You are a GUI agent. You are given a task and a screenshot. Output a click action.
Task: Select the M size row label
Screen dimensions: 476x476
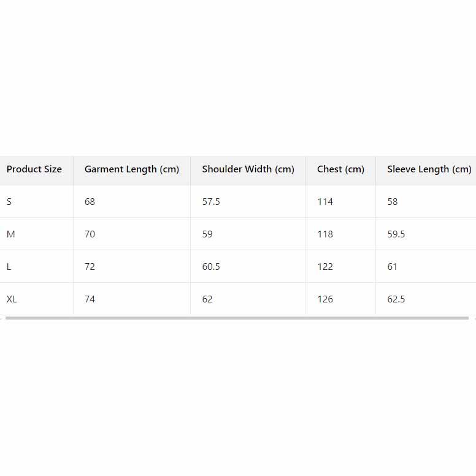coord(10,234)
